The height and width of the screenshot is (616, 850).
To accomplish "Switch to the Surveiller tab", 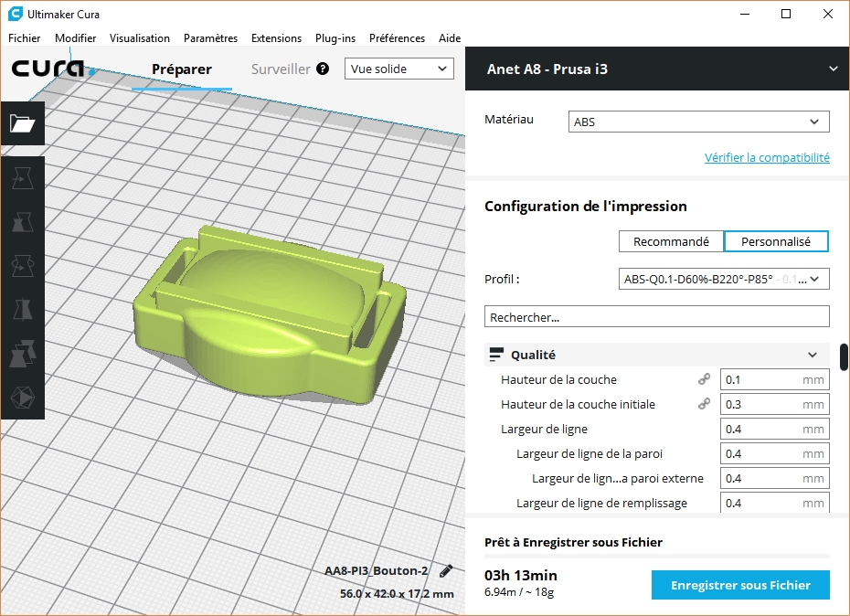I will (281, 69).
